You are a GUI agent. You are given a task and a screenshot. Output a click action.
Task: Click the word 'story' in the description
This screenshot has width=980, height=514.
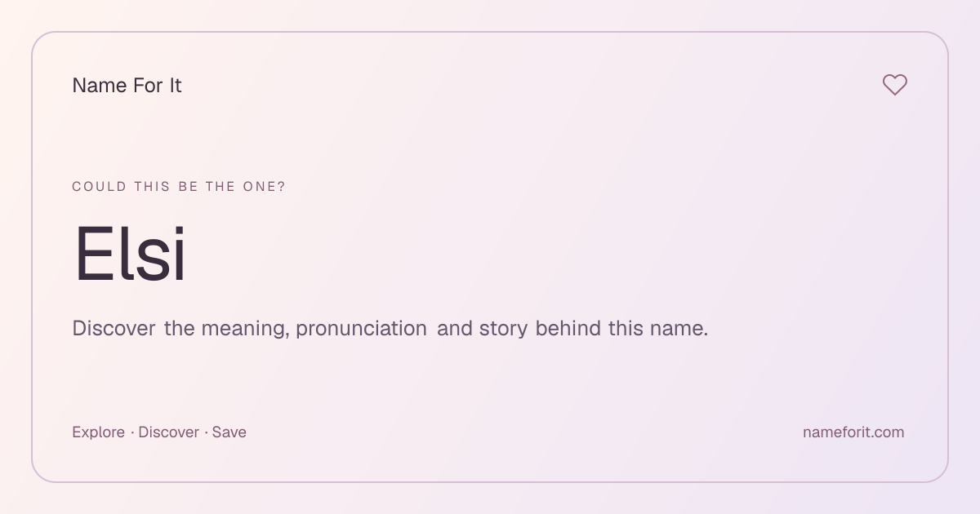pyautogui.click(x=503, y=329)
